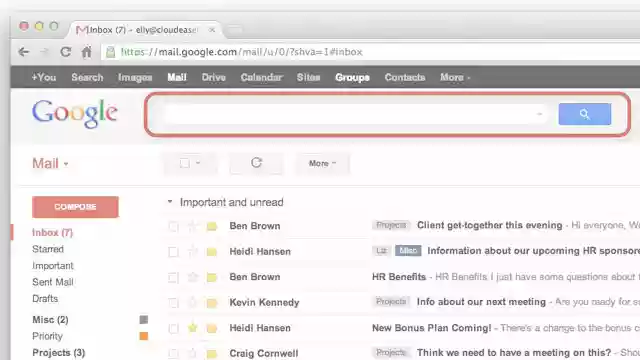Screen dimensions: 640x360
Task: Click the red COMPOSE button
Action: 75,207
